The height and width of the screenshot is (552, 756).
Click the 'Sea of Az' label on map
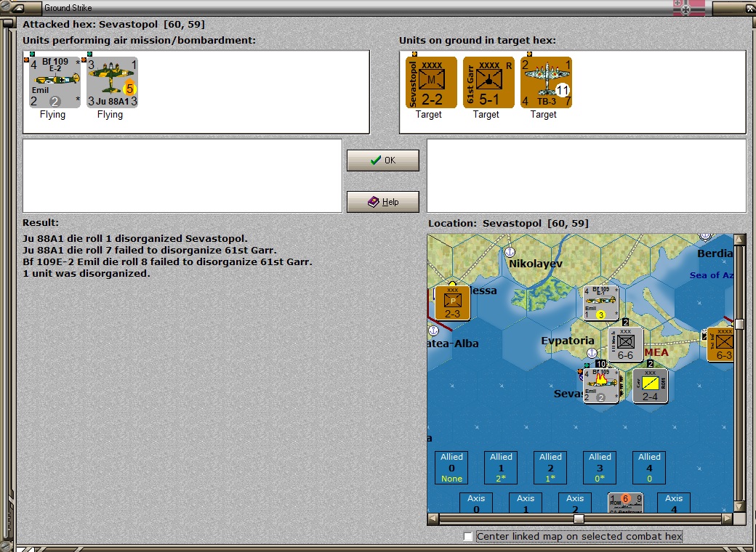(712, 275)
